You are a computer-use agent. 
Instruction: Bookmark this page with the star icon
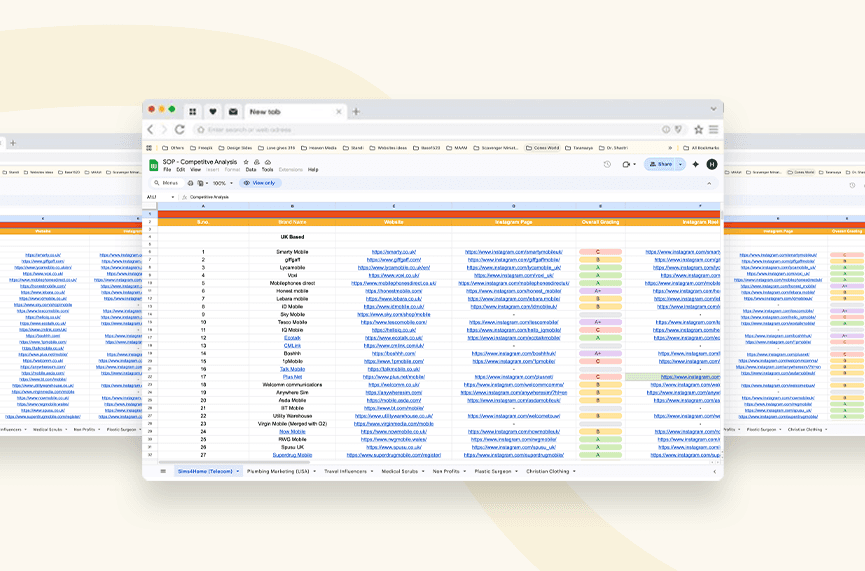point(698,129)
